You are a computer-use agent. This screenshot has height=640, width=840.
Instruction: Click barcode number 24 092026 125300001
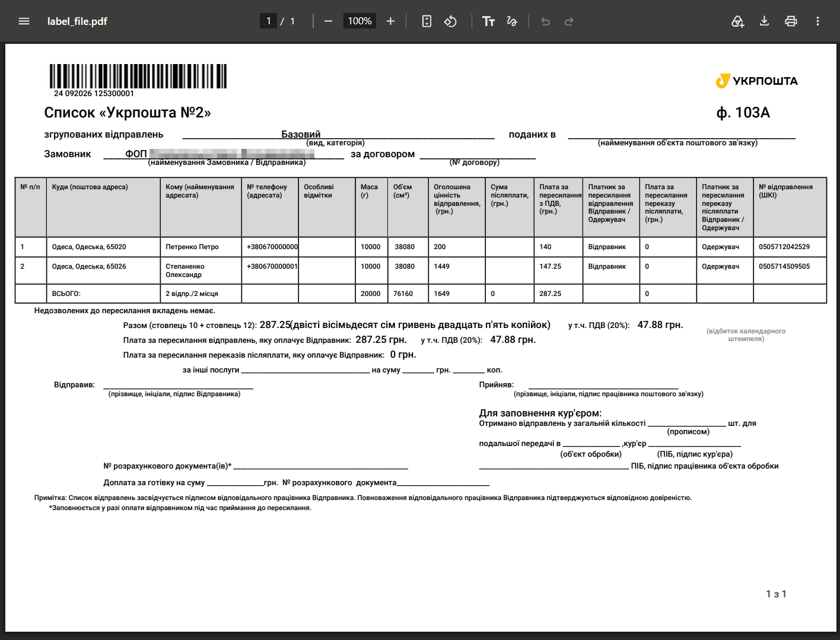[x=94, y=94]
